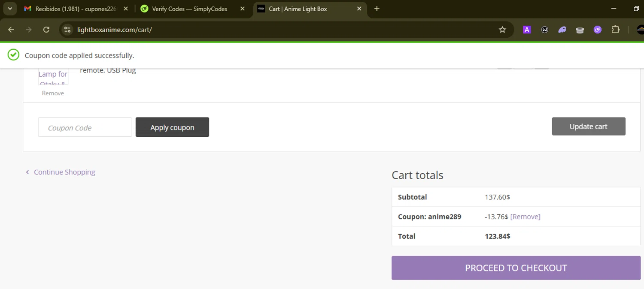Go forward to the next page
Image resolution: width=644 pixels, height=289 pixels.
click(x=29, y=30)
